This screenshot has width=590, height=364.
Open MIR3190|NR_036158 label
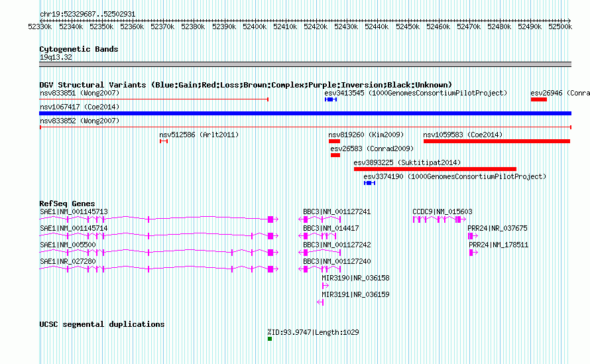[355, 278]
